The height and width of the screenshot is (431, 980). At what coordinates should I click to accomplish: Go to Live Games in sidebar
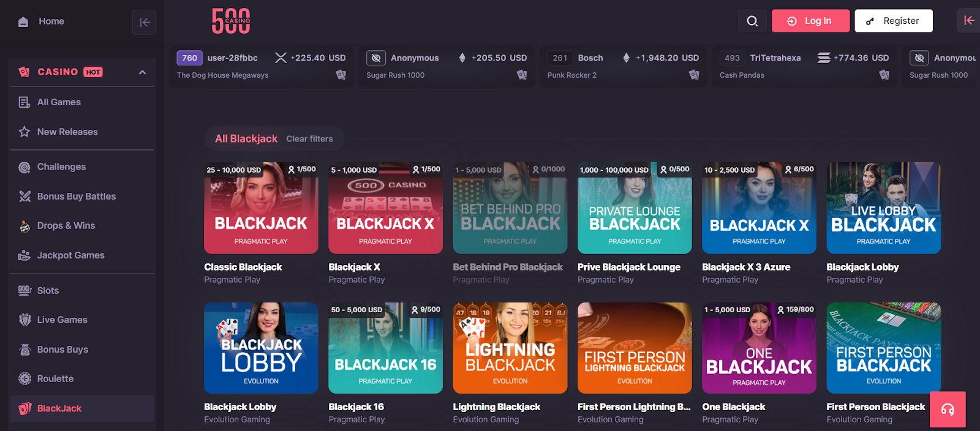click(62, 320)
